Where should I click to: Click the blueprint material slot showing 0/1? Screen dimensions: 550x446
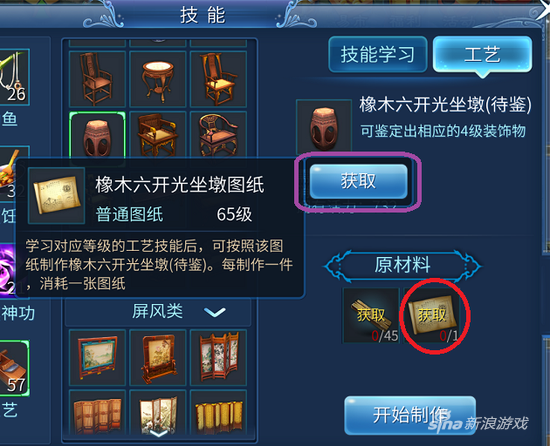[432, 316]
